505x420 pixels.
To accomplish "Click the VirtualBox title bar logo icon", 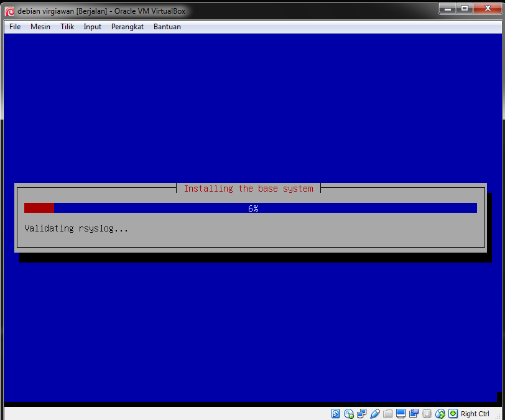I will click(x=10, y=12).
